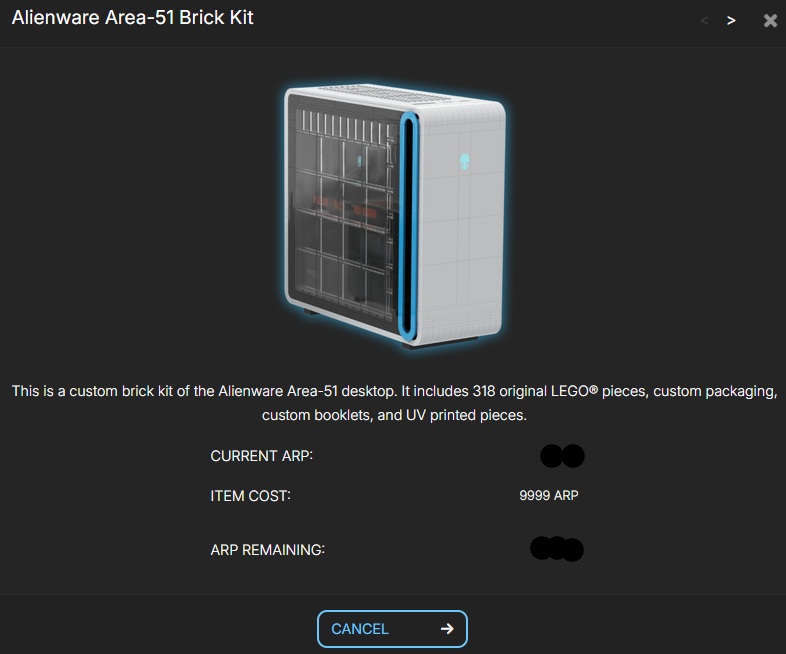Close the Brick Kit dialog with the X
The image size is (786, 654).
[x=770, y=21]
